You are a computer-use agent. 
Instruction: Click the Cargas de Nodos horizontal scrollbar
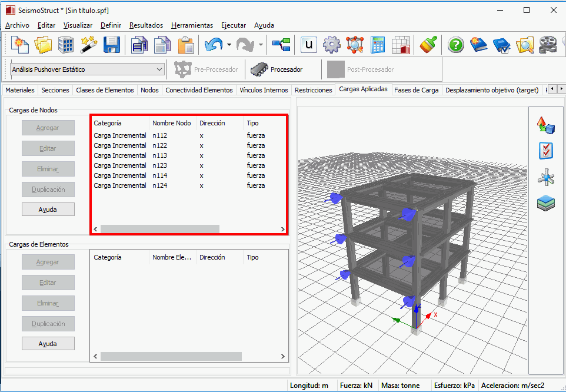click(x=159, y=229)
